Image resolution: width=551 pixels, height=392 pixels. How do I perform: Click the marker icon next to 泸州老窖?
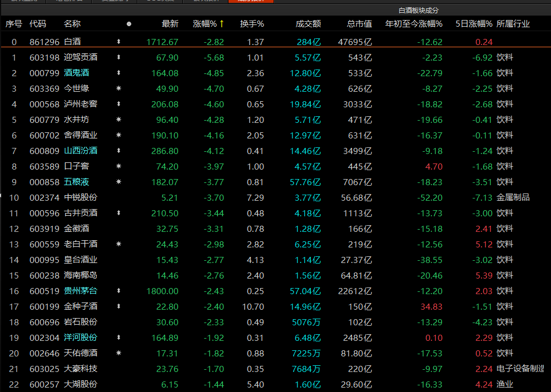tap(119, 104)
